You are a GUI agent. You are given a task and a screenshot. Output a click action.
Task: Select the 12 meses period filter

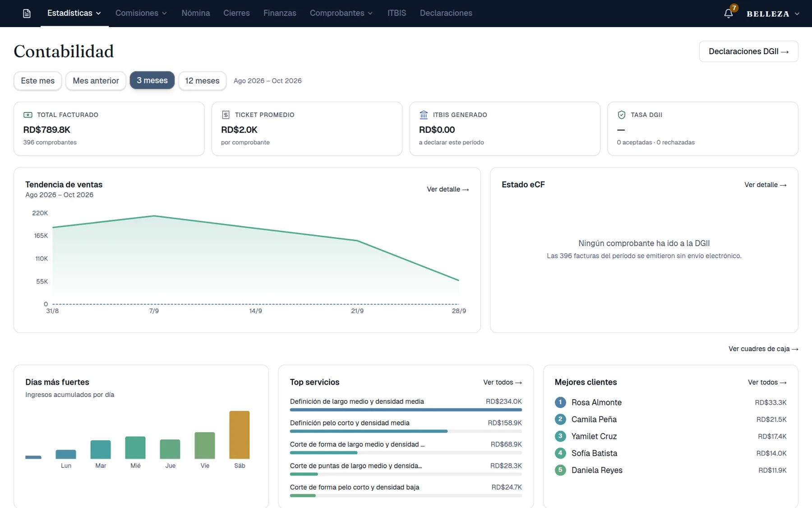[x=202, y=81]
